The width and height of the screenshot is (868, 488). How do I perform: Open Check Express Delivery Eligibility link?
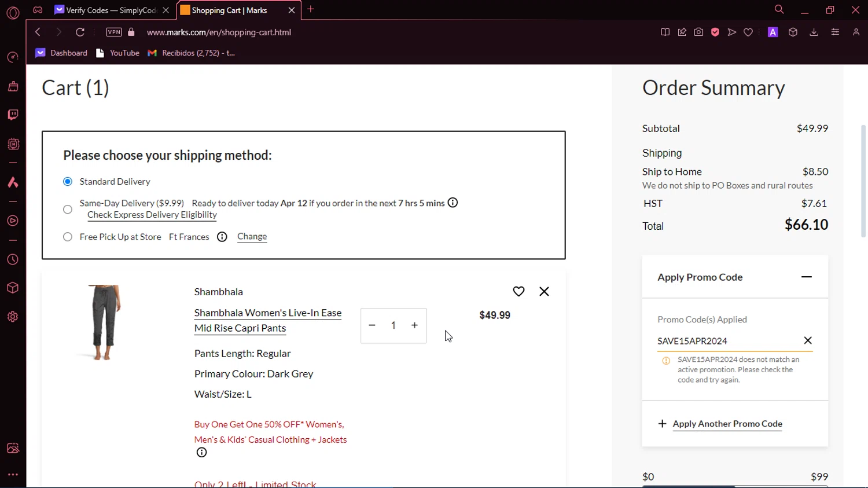(x=152, y=215)
